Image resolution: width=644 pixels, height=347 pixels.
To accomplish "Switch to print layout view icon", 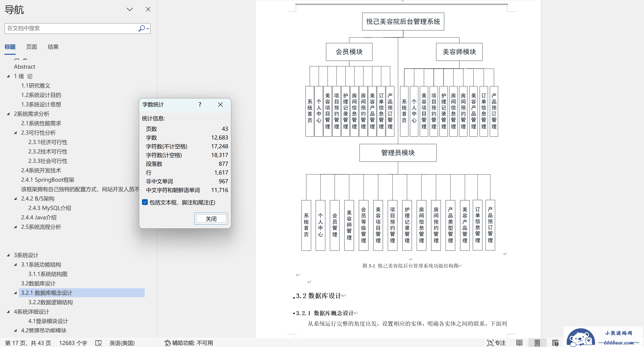I will [x=537, y=343].
